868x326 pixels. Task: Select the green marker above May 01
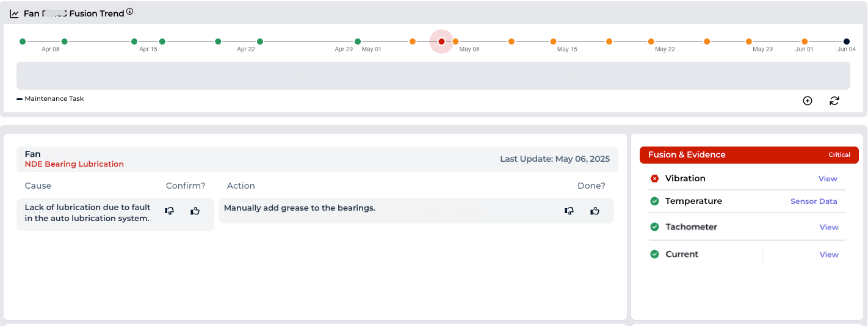[358, 42]
